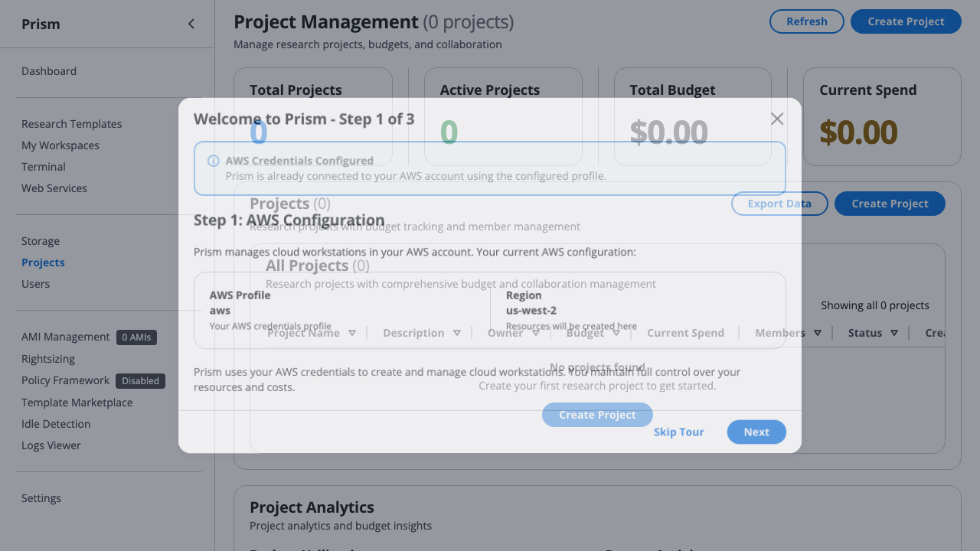Open Dashboard in the sidebar
This screenshot has width=980, height=551.
(49, 71)
